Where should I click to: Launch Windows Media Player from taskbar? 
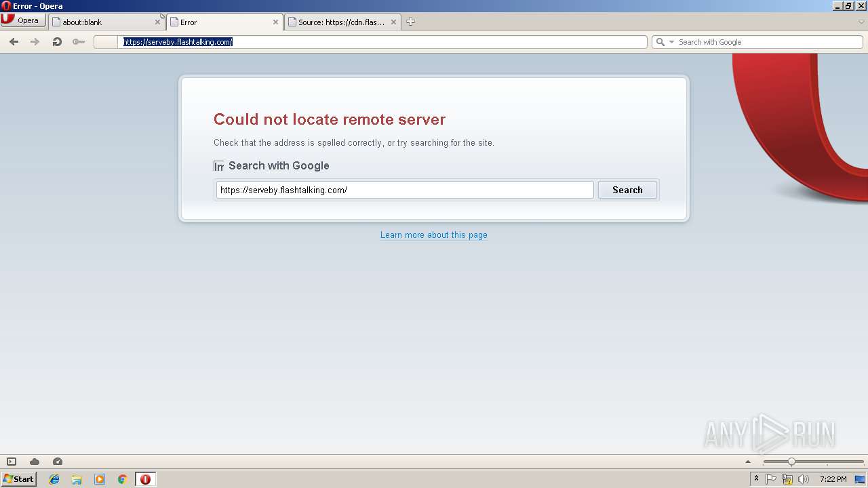(x=100, y=479)
